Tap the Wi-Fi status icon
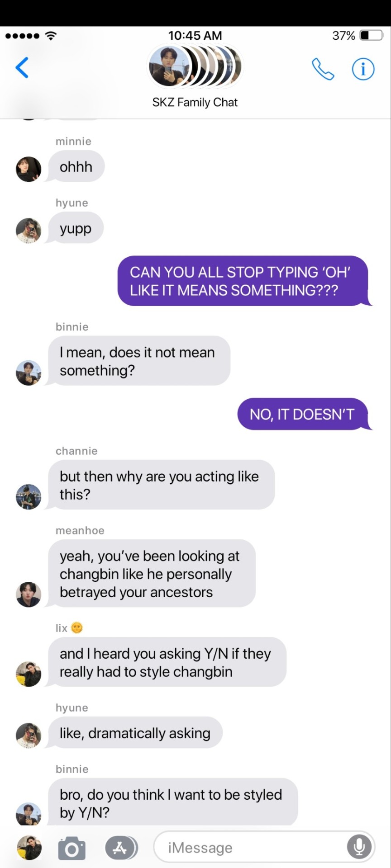This screenshot has width=391, height=868. pos(51,36)
